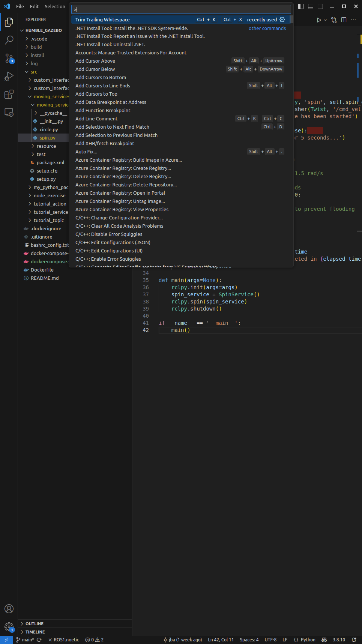
Task: Open the Source Control view
Action: coord(9,58)
